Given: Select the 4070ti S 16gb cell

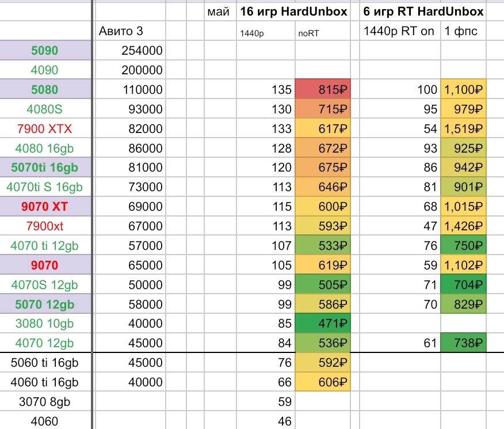Looking at the screenshot, I should (x=45, y=187).
